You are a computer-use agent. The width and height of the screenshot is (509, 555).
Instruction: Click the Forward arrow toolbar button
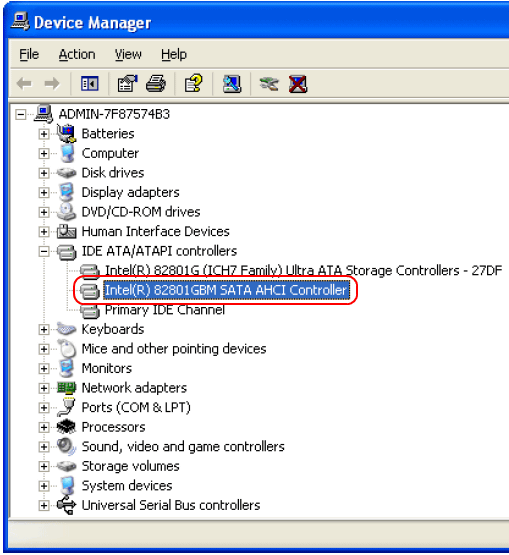[x=52, y=84]
